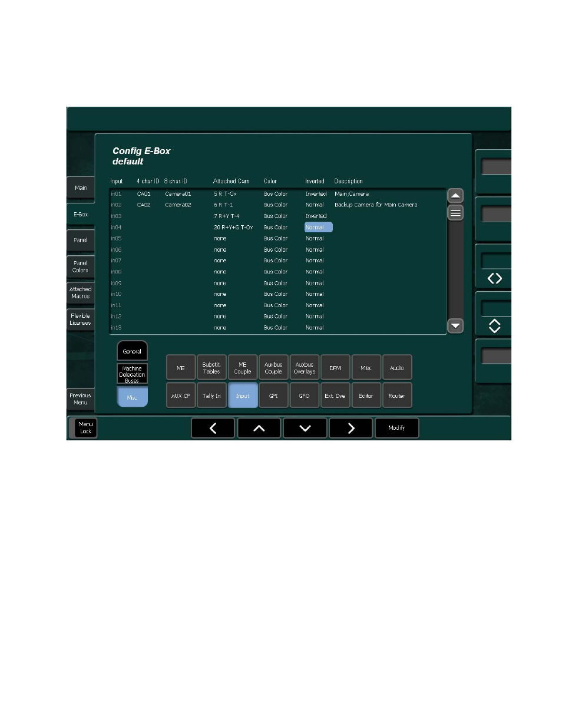Viewport: 562px width, 728px height.
Task: Click '5 R T-Ov' attached cam cell
Action: tap(225, 194)
